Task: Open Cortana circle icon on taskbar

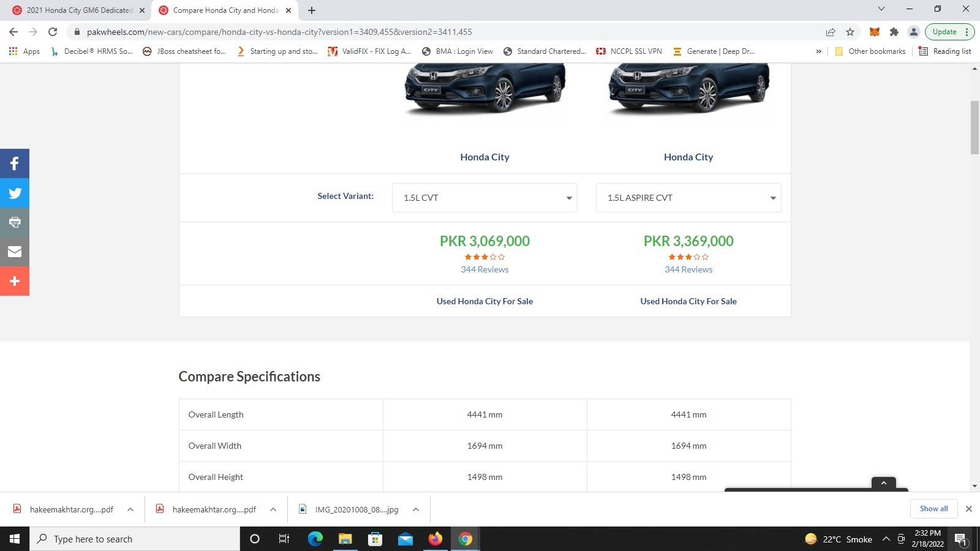Action: pos(255,539)
